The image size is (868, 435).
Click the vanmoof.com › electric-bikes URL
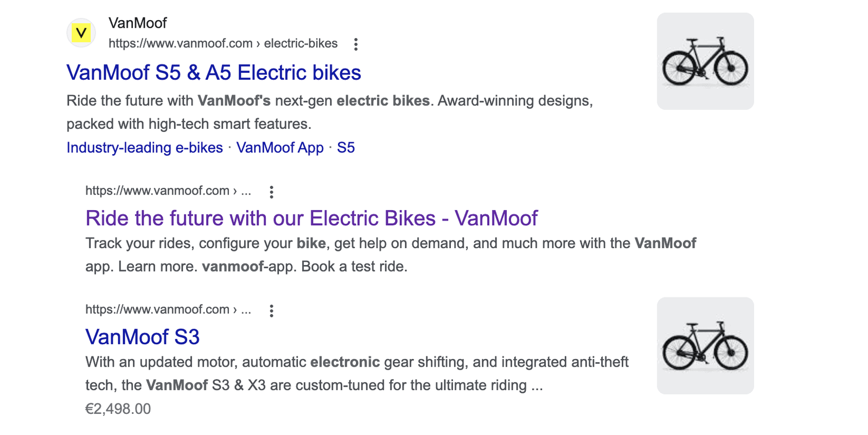pos(223,43)
